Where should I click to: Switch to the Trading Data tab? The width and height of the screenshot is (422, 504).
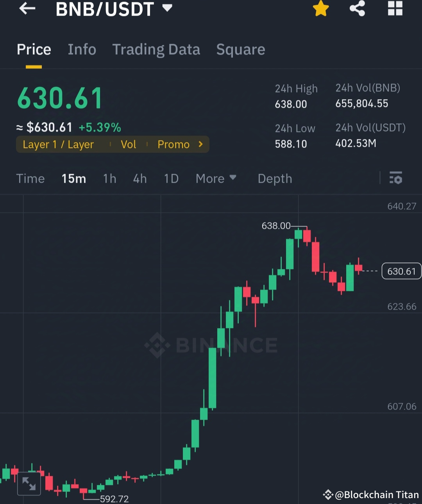click(x=156, y=49)
